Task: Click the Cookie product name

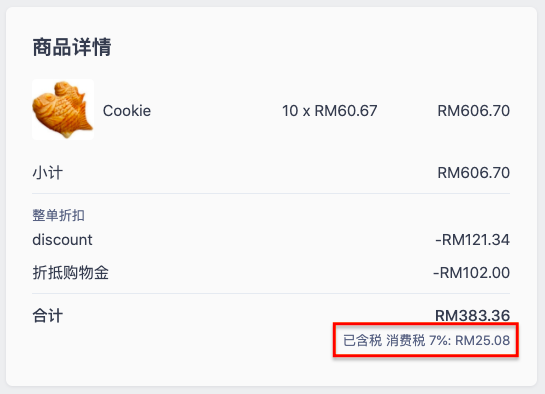Action: (x=127, y=111)
